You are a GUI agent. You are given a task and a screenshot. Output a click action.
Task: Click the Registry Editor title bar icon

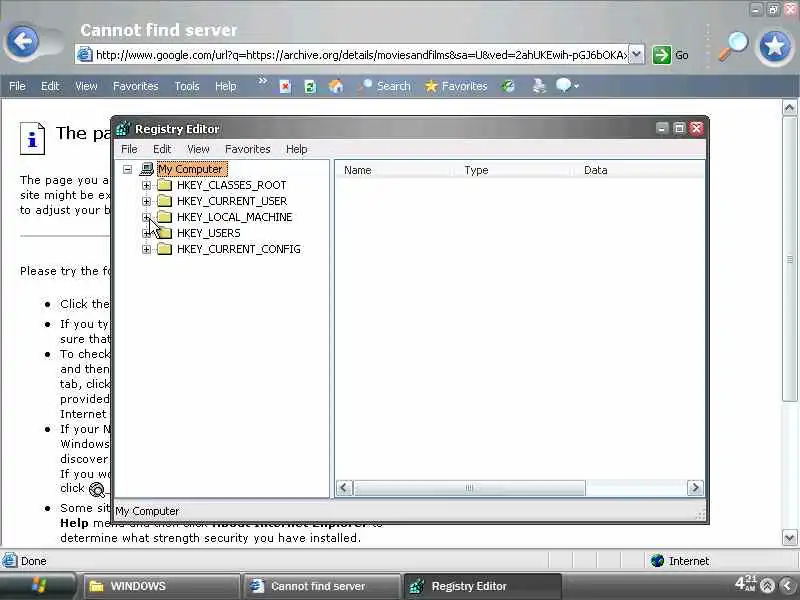123,129
